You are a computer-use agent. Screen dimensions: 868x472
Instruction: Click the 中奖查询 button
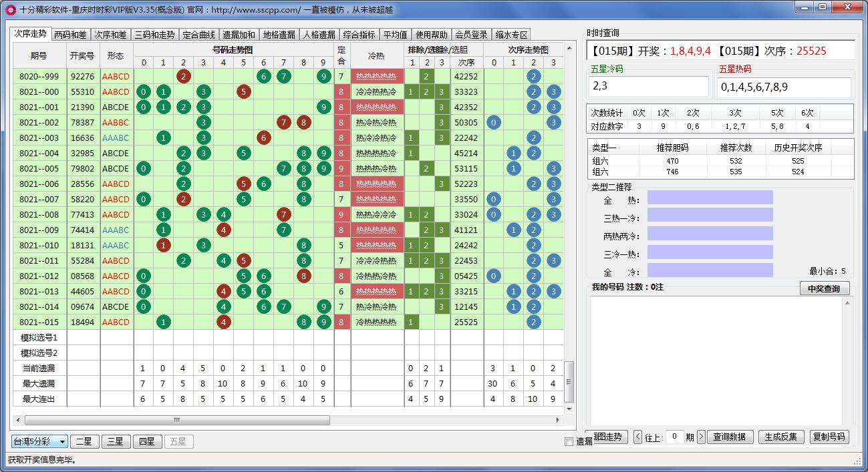coord(825,288)
